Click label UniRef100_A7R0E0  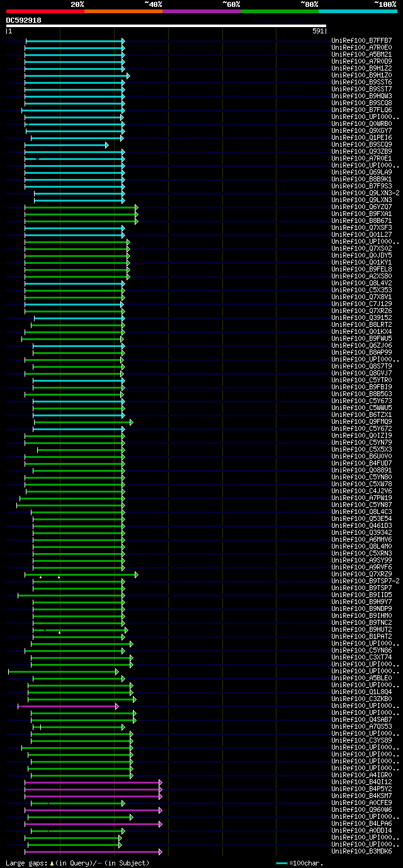pyautogui.click(x=361, y=47)
